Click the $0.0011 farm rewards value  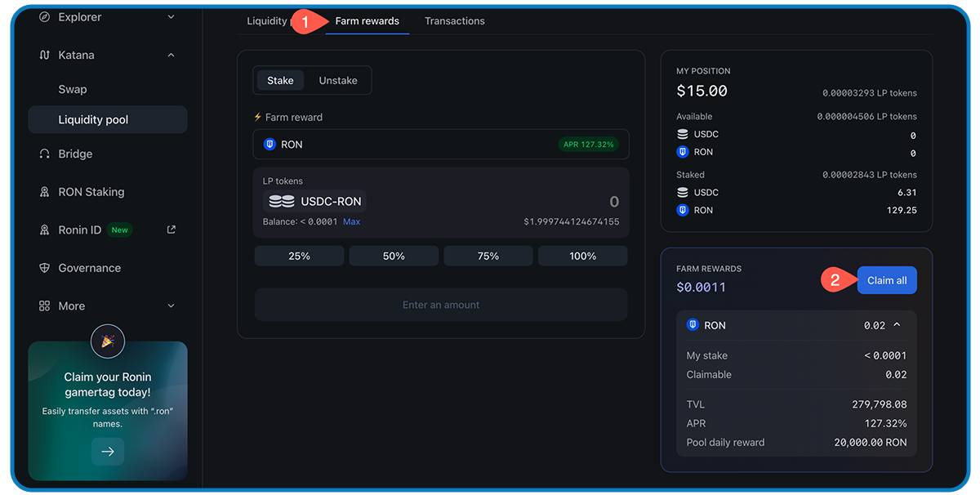pos(701,288)
